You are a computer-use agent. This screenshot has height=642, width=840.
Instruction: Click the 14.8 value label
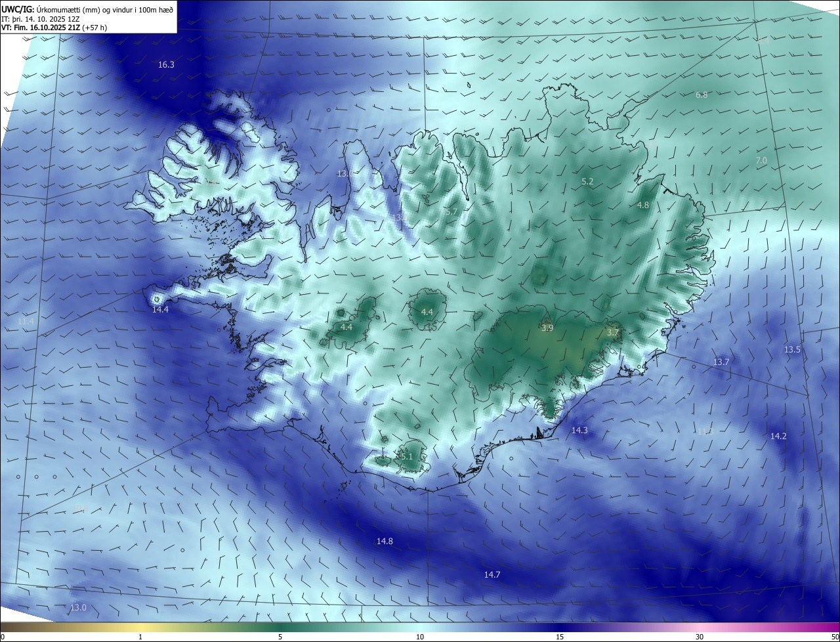[385, 542]
